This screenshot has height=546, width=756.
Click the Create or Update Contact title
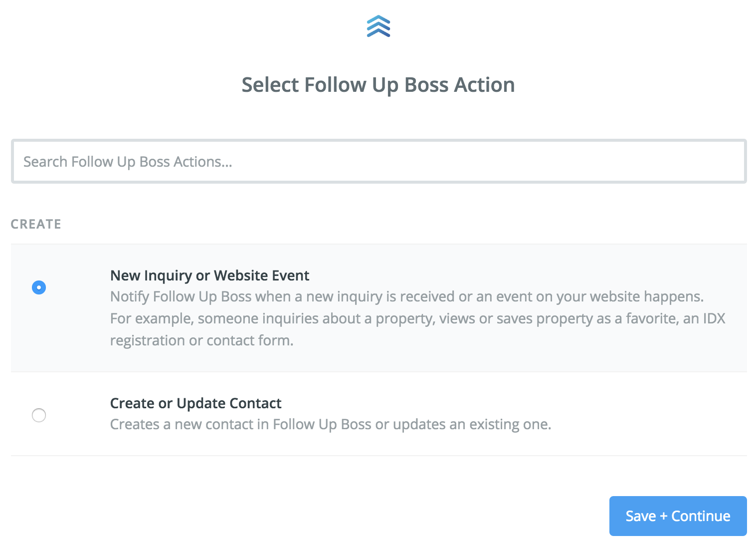[x=195, y=403]
